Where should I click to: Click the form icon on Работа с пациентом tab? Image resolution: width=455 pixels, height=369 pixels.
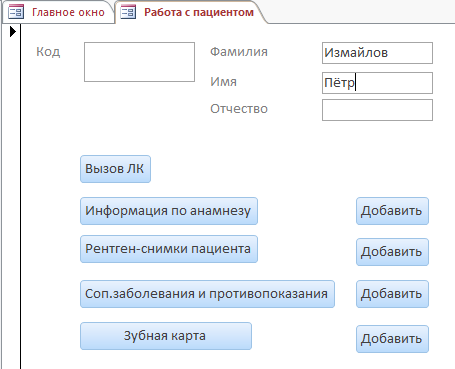128,12
